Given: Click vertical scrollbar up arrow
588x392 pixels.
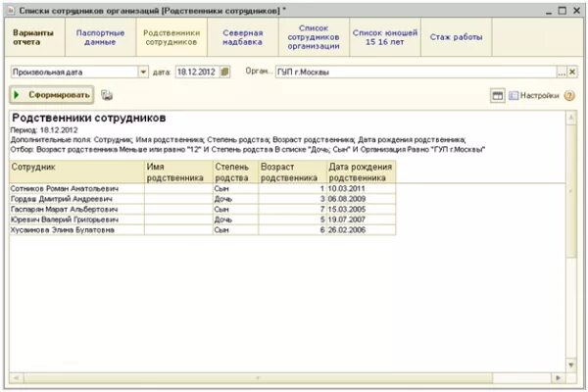Looking at the screenshot, I should pyautogui.click(x=570, y=119).
